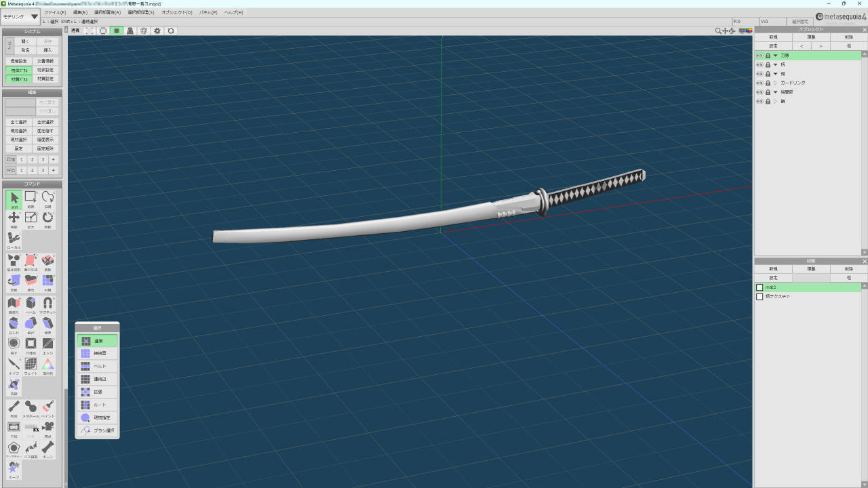Activate the Move (移動) tool

(x=14, y=220)
